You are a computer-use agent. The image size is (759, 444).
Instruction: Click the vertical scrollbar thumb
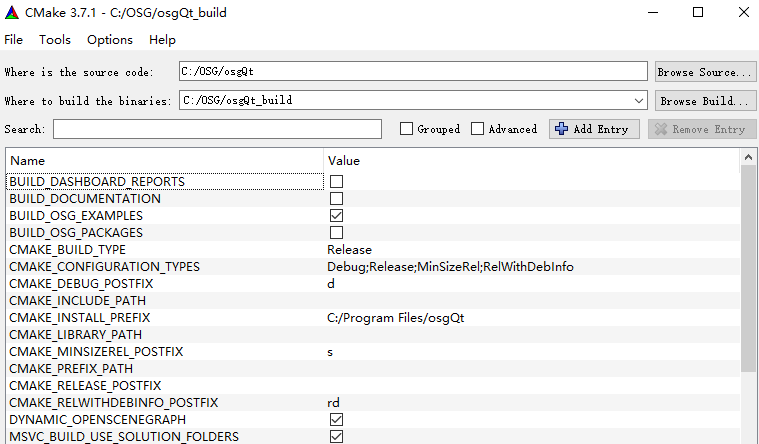pyautogui.click(x=748, y=269)
